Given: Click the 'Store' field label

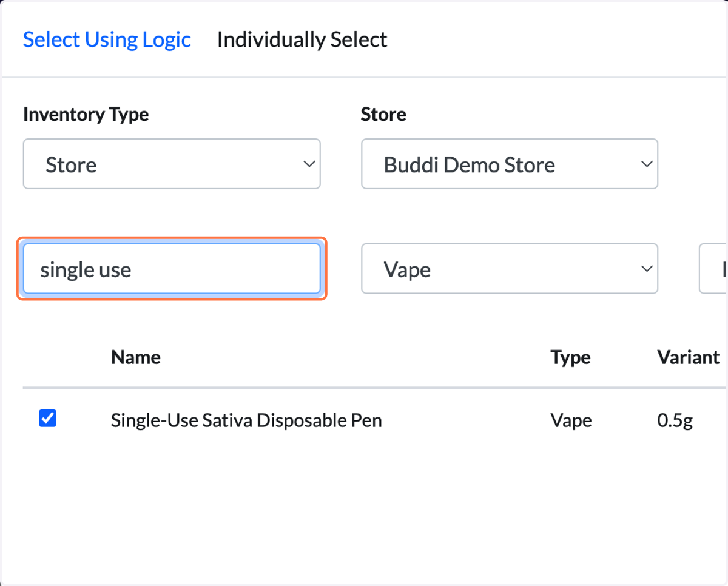Looking at the screenshot, I should coord(383,114).
